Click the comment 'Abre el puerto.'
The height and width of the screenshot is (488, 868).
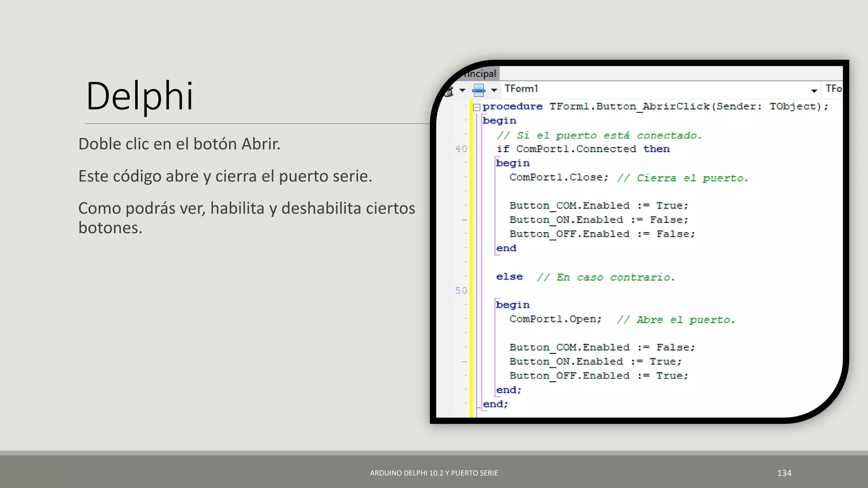pos(676,320)
